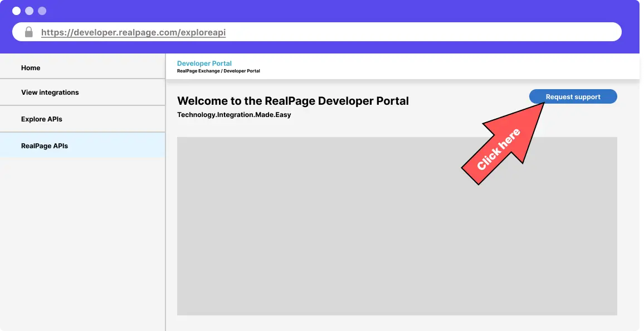Image resolution: width=644 pixels, height=331 pixels.
Task: Click the third faded window control dot
Action: 42,11
